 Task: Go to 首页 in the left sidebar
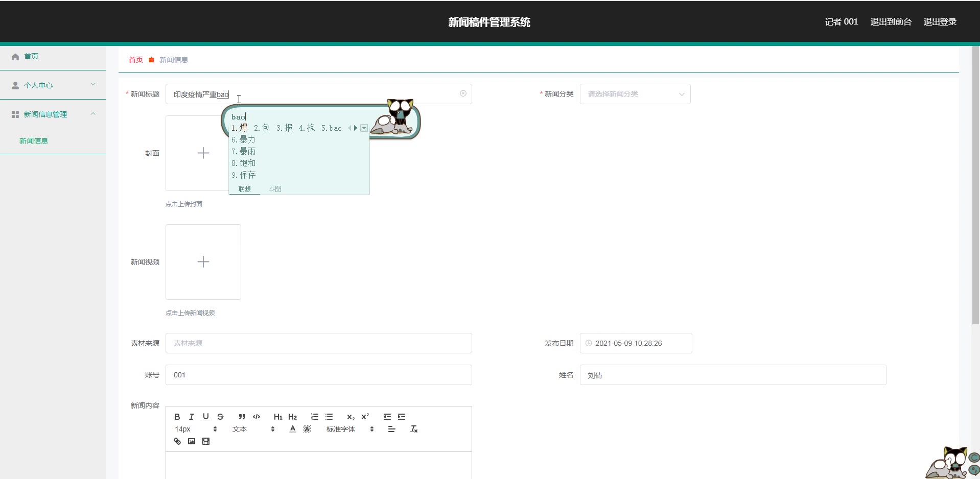(31, 56)
